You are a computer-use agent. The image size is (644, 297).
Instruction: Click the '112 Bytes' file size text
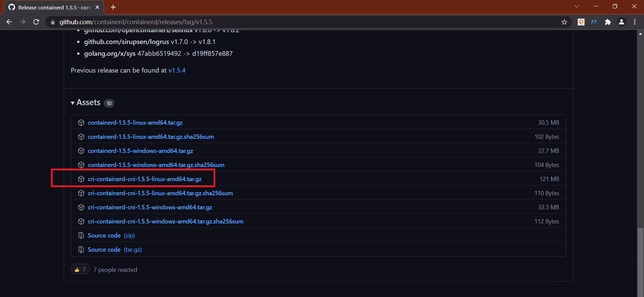click(x=547, y=221)
